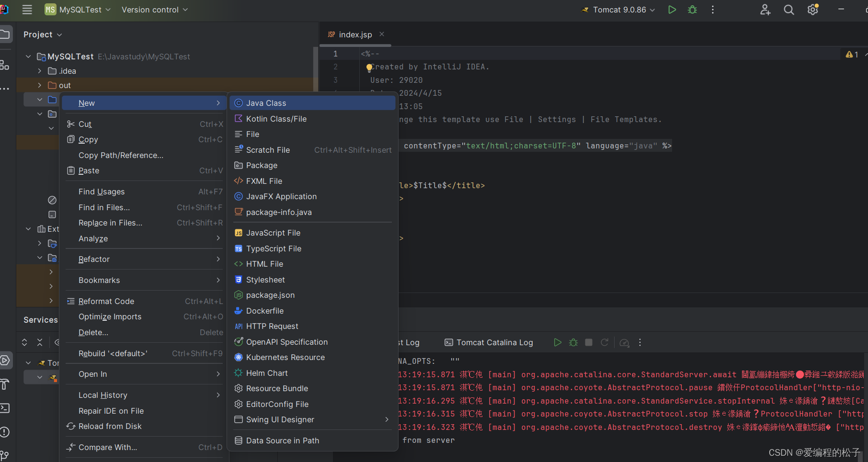Screen dimensions: 868x462
Task: Select Reformat Code menu entry
Action: click(144, 301)
